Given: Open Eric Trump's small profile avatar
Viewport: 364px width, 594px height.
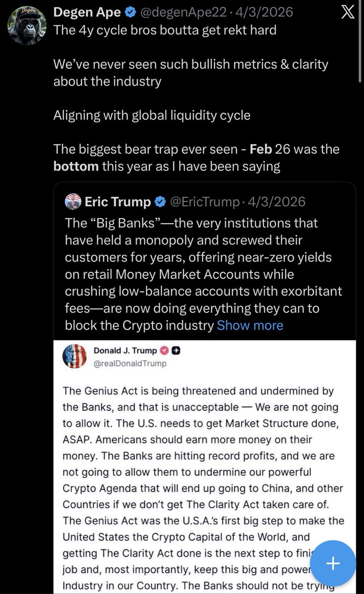Looking at the screenshot, I should coord(72,201).
